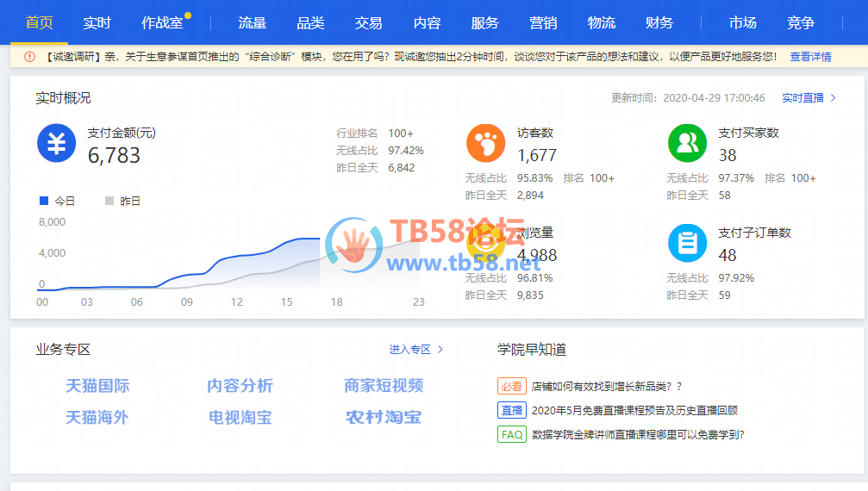The height and width of the screenshot is (491, 868).
Task: Click the 查看详情 link in banner
Action: pos(810,56)
